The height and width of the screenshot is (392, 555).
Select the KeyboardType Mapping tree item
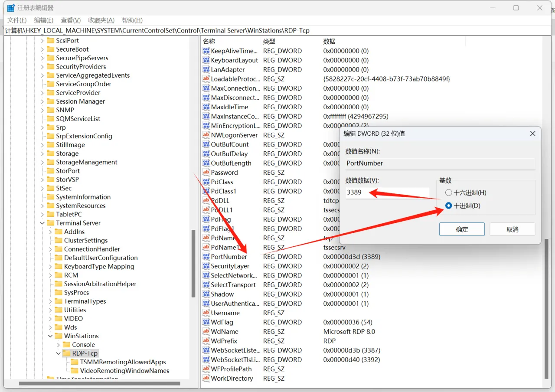(99, 266)
